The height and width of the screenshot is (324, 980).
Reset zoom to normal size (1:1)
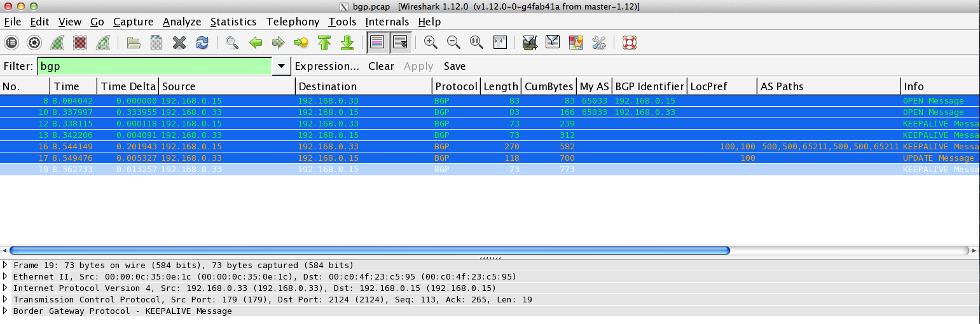(476, 43)
